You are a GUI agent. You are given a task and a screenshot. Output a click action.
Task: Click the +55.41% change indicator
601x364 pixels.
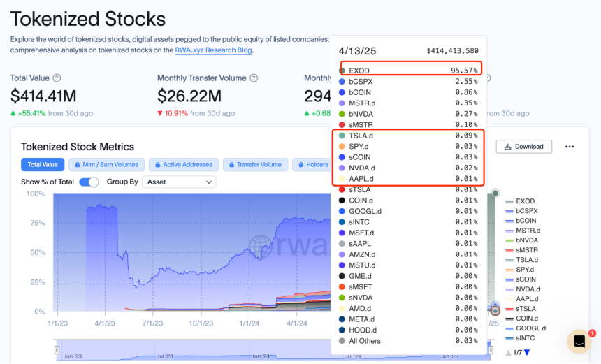[x=28, y=113]
